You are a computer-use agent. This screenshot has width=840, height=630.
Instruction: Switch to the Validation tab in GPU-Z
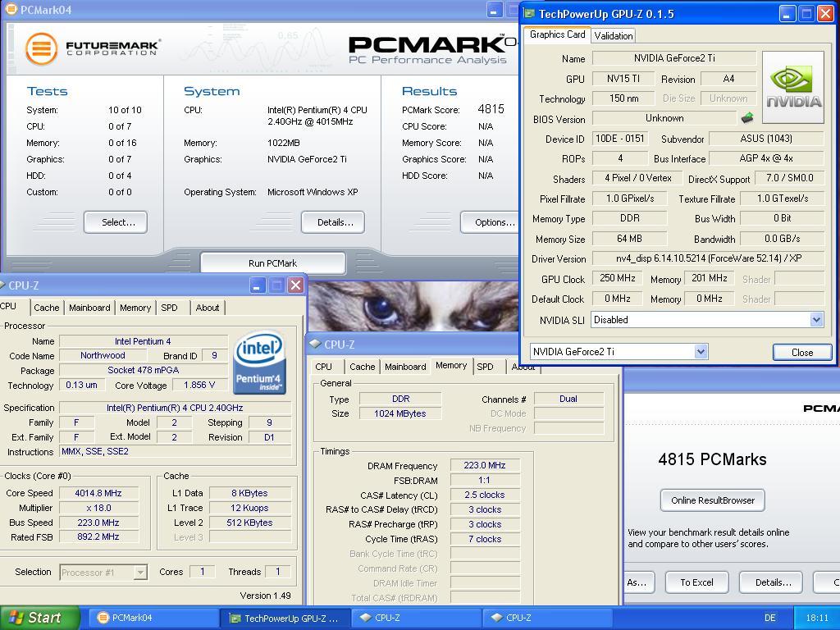[614, 36]
